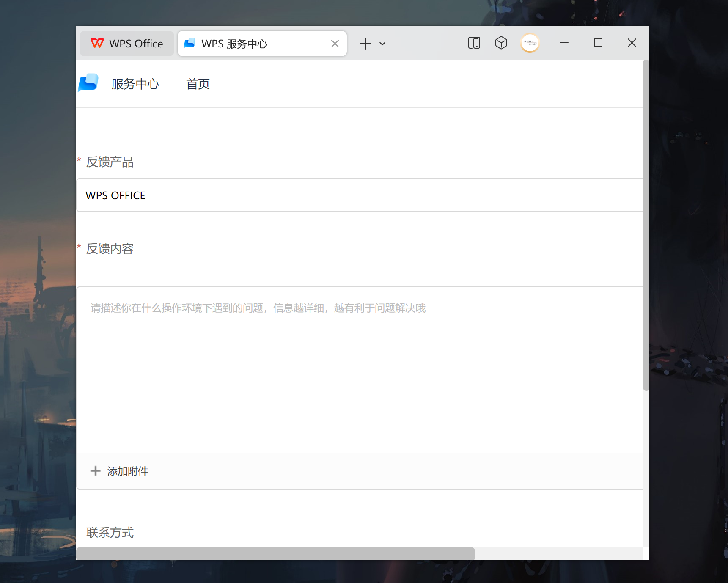Click the vertical scrollbar thumb
The height and width of the screenshot is (583, 728).
pos(646,225)
